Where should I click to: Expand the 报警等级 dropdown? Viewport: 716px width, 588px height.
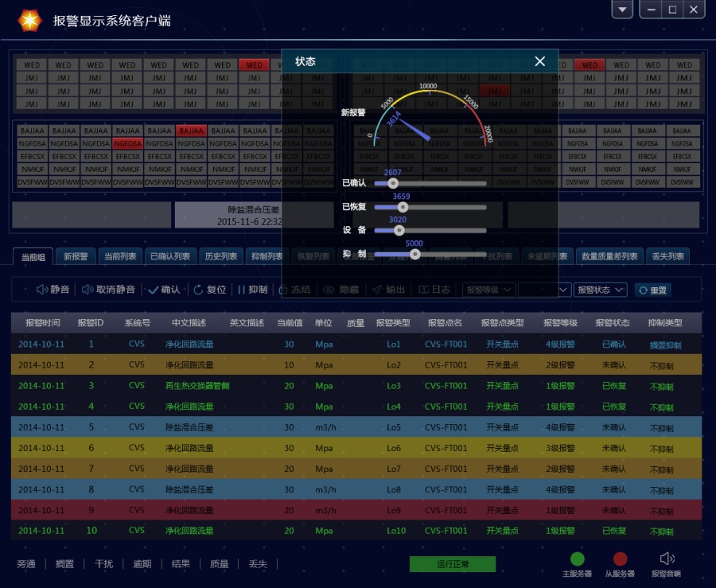(488, 290)
